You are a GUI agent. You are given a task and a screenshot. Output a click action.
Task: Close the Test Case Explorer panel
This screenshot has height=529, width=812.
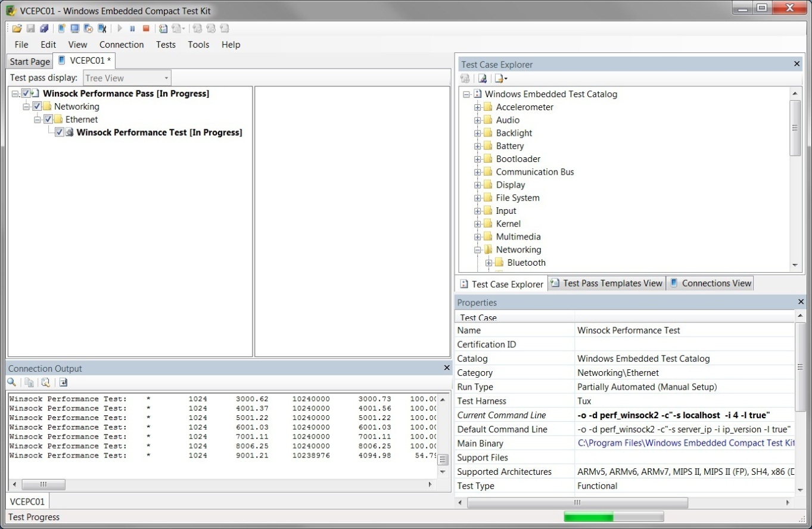point(797,64)
